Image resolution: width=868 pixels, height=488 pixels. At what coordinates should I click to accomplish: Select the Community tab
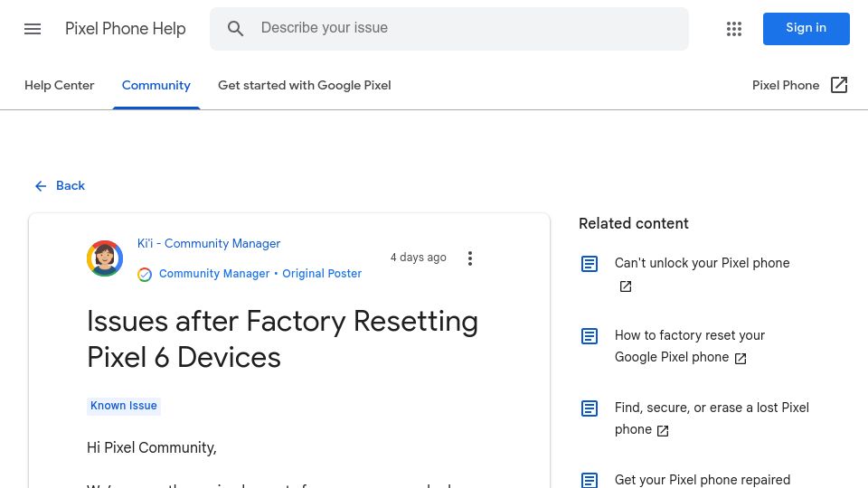point(156,85)
